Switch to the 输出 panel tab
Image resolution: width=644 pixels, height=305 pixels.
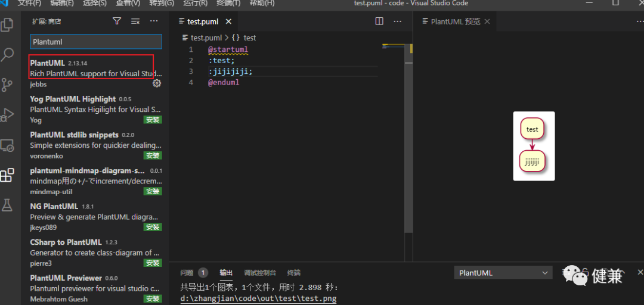click(226, 273)
